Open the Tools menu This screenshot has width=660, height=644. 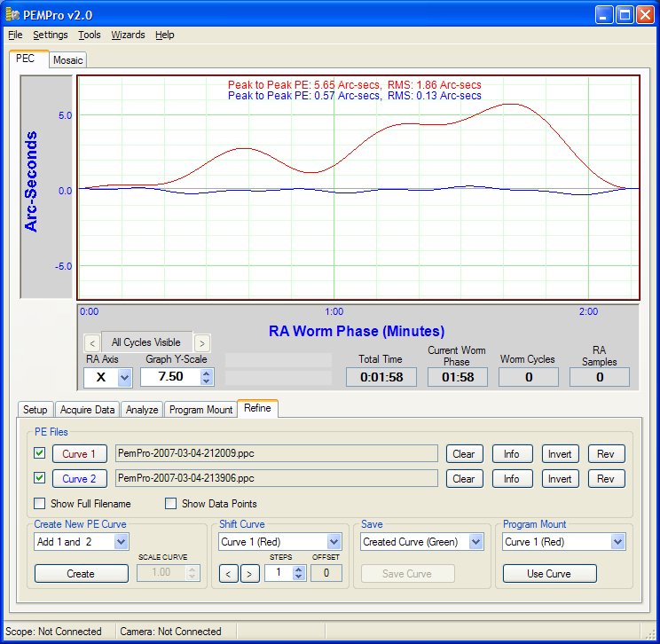pyautogui.click(x=90, y=35)
